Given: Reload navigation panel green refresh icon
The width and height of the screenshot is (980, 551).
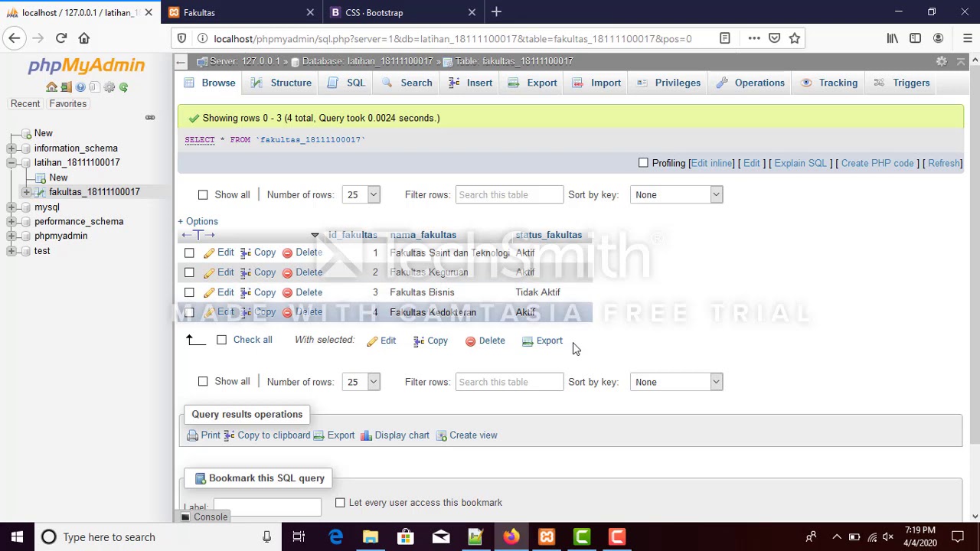Looking at the screenshot, I should point(123,87).
